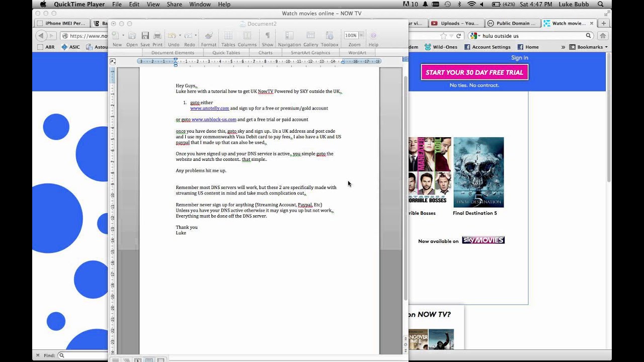Screen dimensions: 644x362
Task: Open the Charts tab
Action: click(x=265, y=53)
